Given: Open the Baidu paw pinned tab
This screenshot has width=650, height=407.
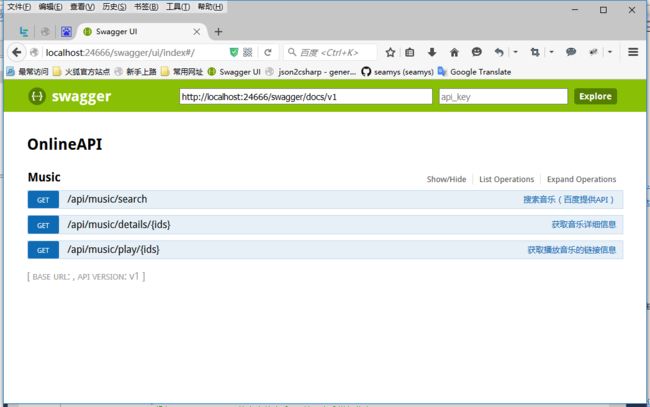Looking at the screenshot, I should tap(66, 32).
